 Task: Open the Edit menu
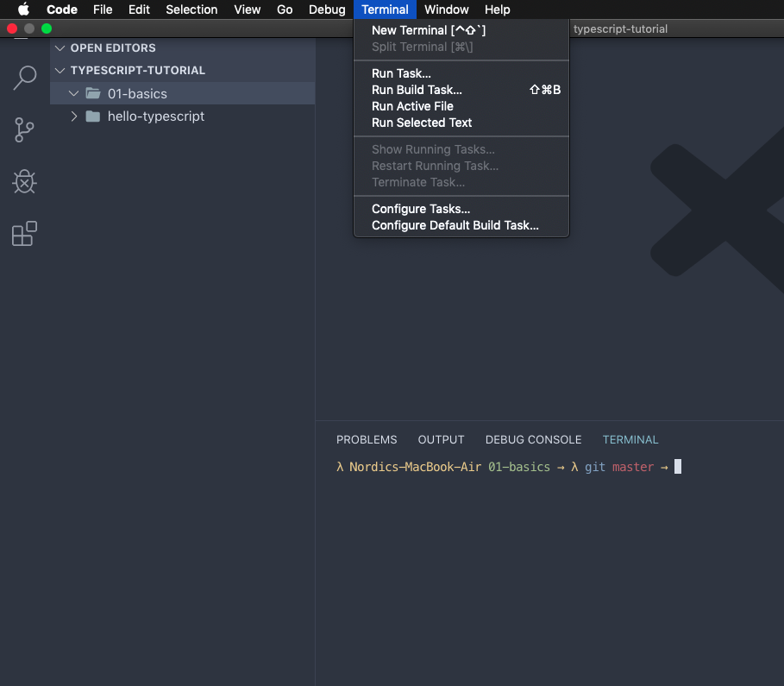[139, 9]
